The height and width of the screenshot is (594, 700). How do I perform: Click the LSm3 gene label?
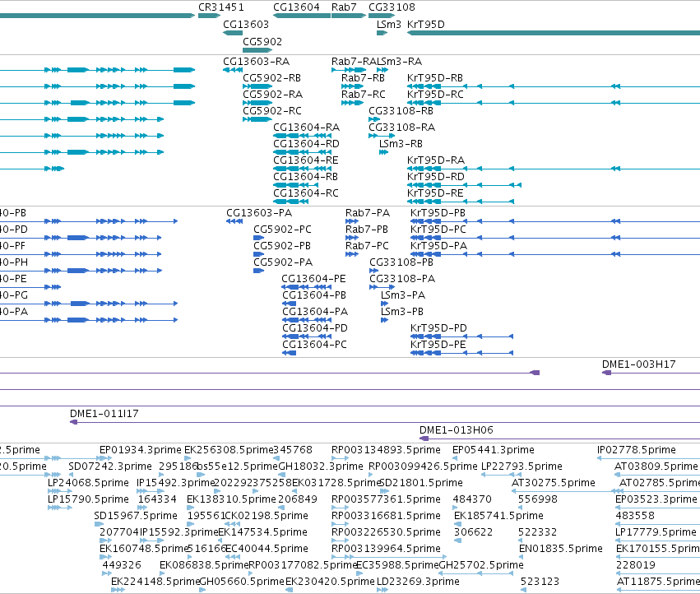point(389,25)
